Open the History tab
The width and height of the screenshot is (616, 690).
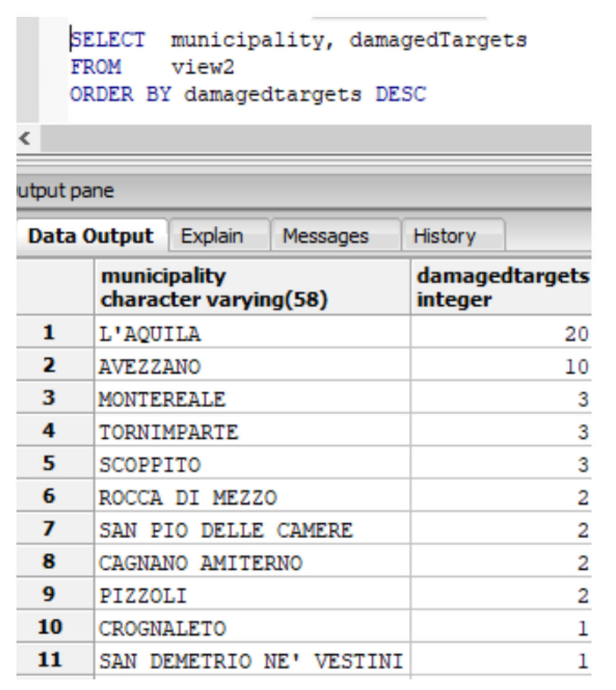(444, 236)
